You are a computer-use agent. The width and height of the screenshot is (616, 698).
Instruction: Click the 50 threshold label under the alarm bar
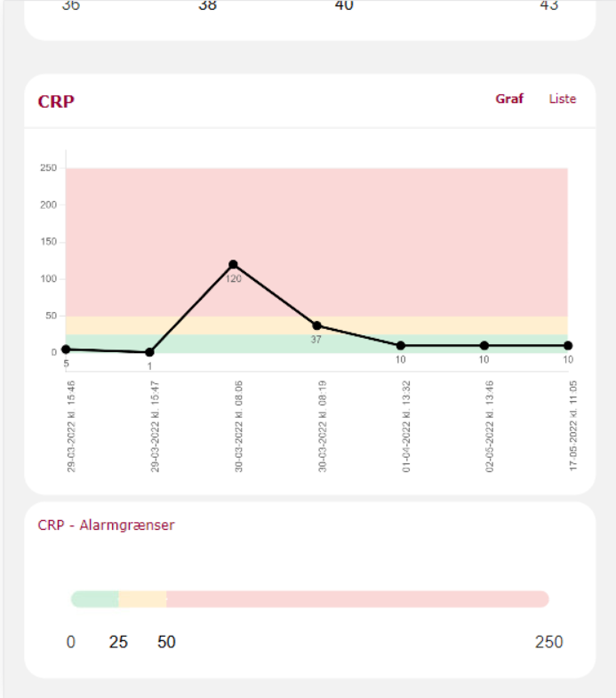tap(166, 642)
